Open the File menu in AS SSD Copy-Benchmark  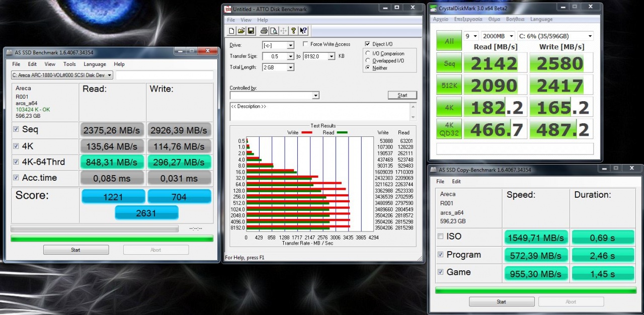[x=440, y=181]
